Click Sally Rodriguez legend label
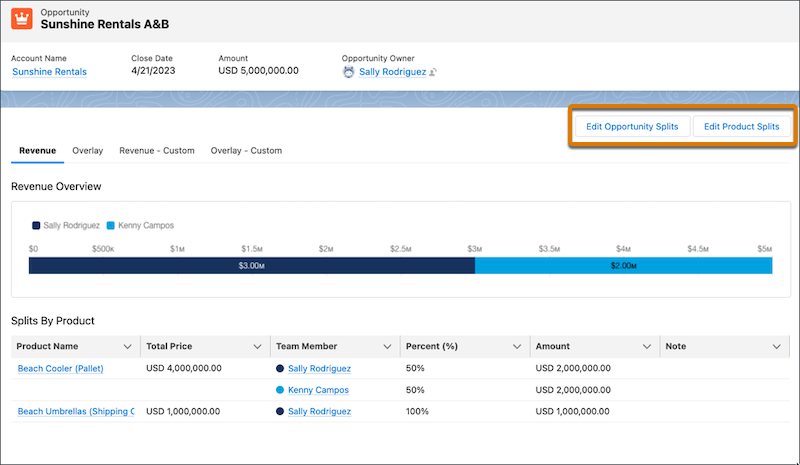The image size is (800, 465). (x=71, y=226)
